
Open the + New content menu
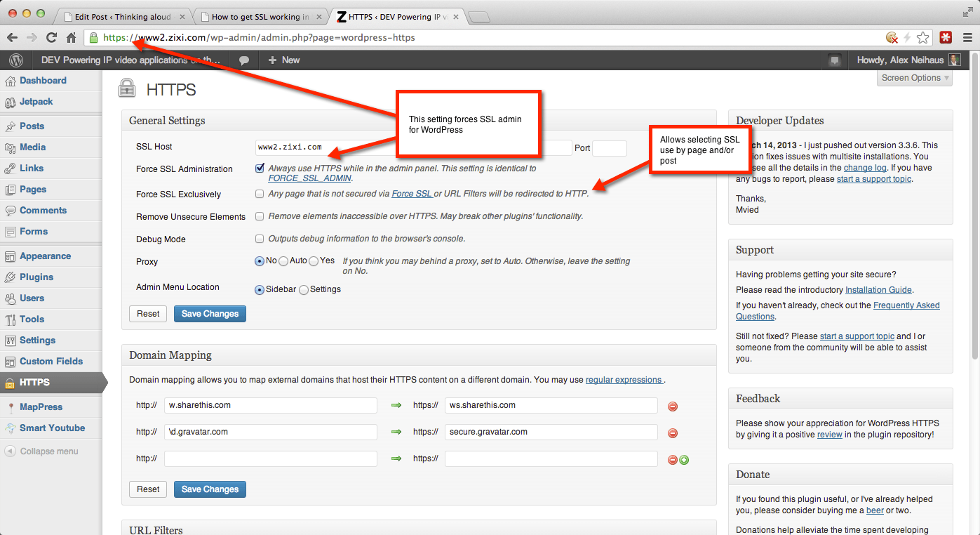[284, 60]
